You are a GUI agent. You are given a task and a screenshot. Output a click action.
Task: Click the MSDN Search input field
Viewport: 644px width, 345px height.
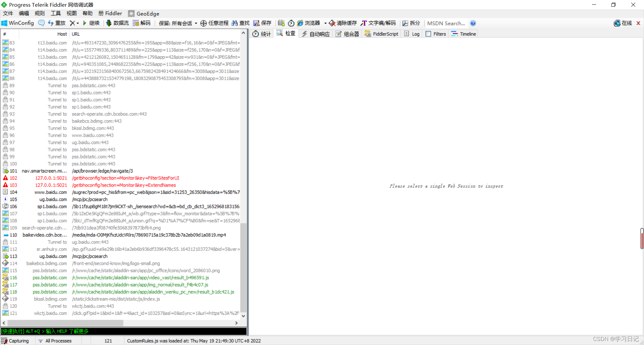(x=446, y=23)
